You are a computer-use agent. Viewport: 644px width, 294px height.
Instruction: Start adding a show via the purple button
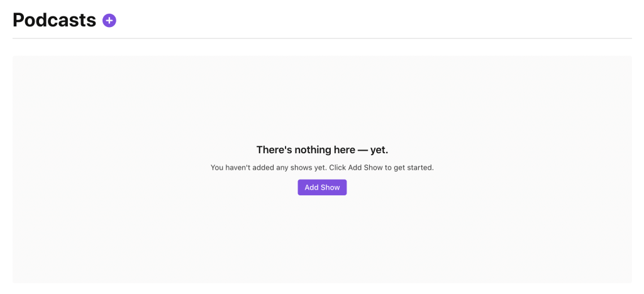click(322, 187)
